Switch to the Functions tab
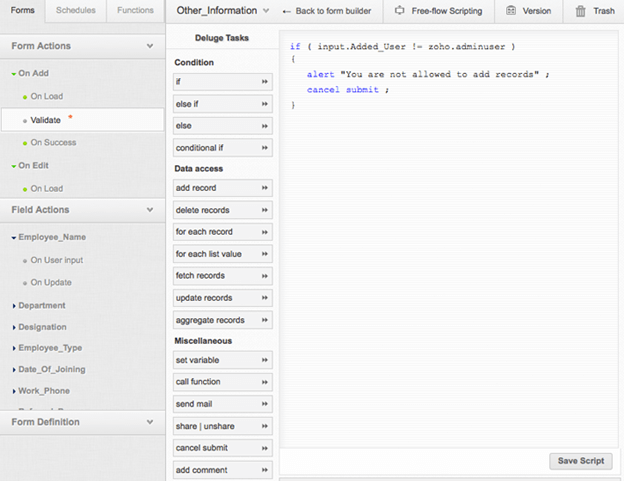This screenshot has height=481, width=624. pos(135,10)
